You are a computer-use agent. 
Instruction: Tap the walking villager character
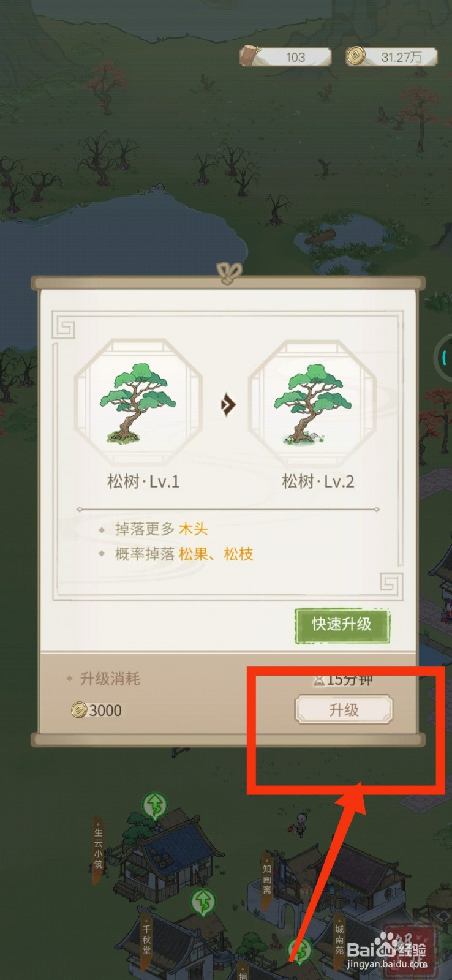(x=299, y=823)
